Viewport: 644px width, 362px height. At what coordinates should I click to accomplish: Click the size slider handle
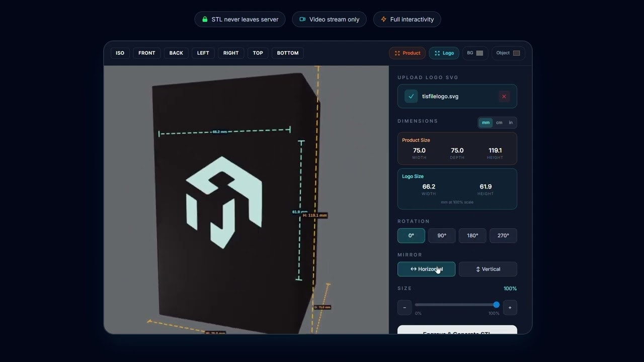click(x=497, y=305)
